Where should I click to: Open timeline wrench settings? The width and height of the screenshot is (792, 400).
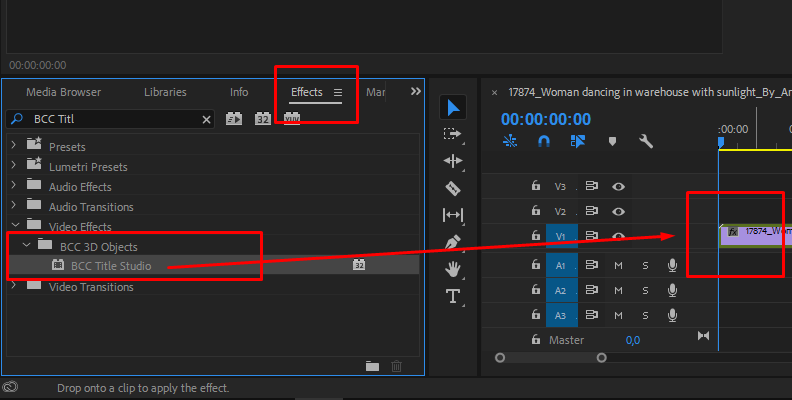646,141
